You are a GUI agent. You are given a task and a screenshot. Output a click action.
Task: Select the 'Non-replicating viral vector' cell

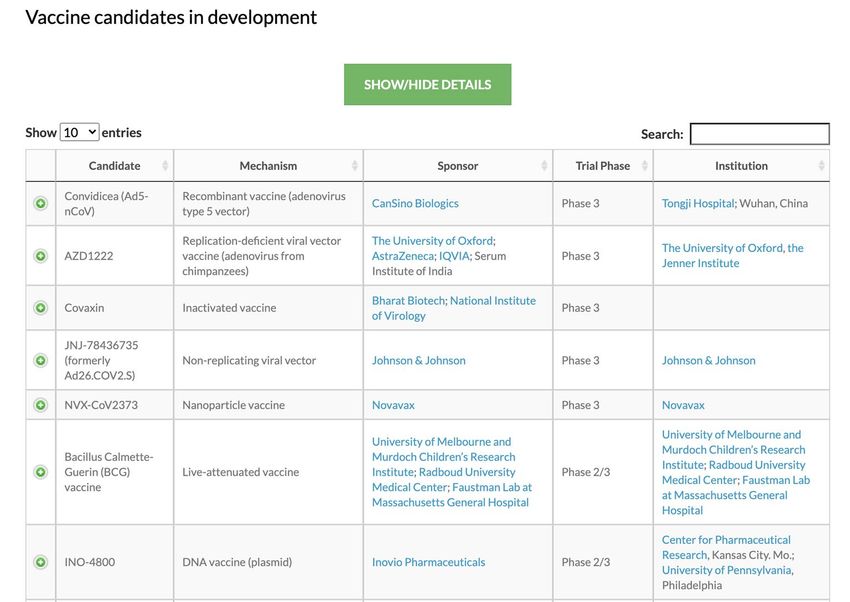pyautogui.click(x=268, y=360)
